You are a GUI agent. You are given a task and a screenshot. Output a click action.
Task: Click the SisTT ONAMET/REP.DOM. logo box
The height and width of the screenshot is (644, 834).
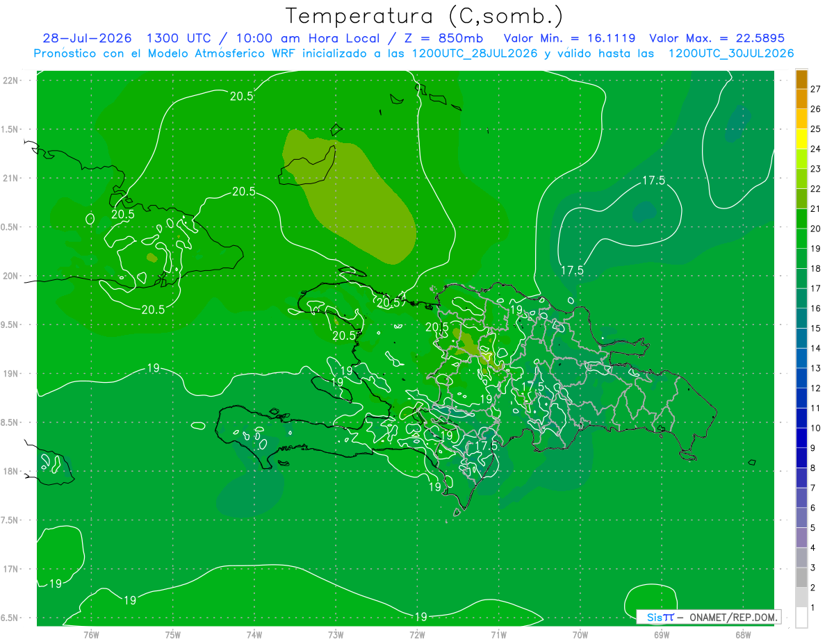click(708, 617)
